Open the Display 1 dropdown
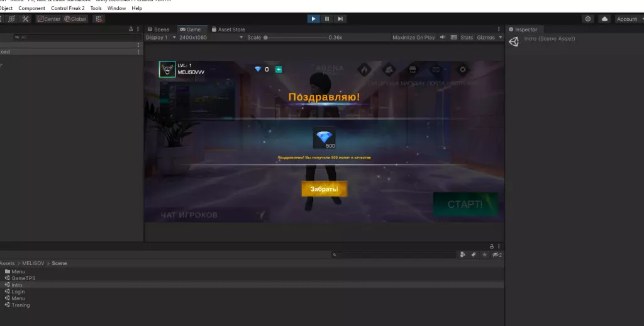Image resolution: width=644 pixels, height=326 pixels. click(x=160, y=38)
